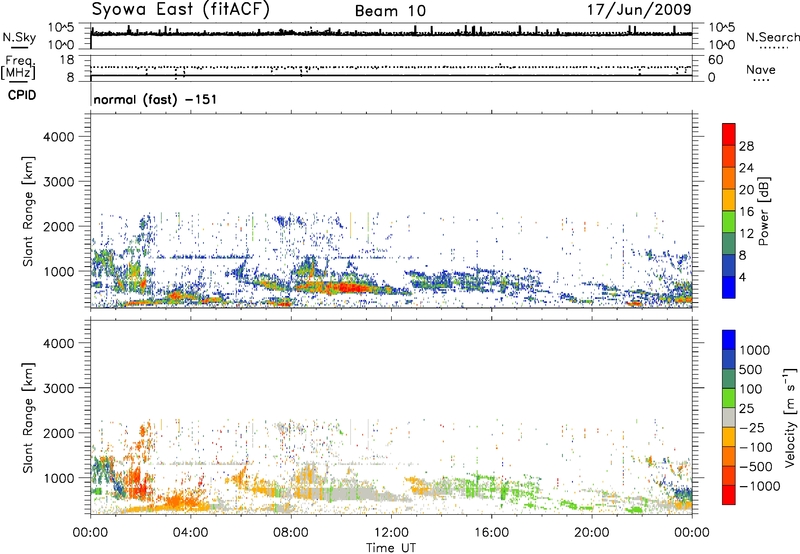
Task: Click the '-25' label on the Velocity colorbar
Action: click(753, 427)
